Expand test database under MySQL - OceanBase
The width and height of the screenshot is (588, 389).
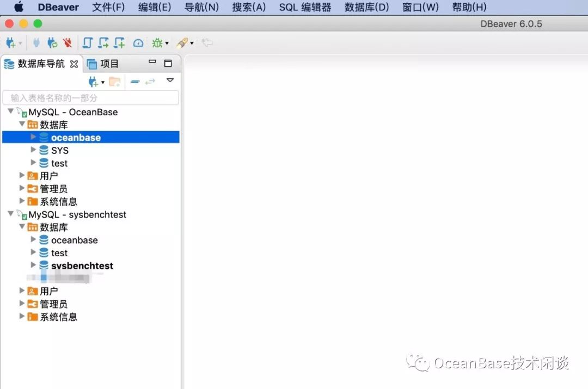33,162
